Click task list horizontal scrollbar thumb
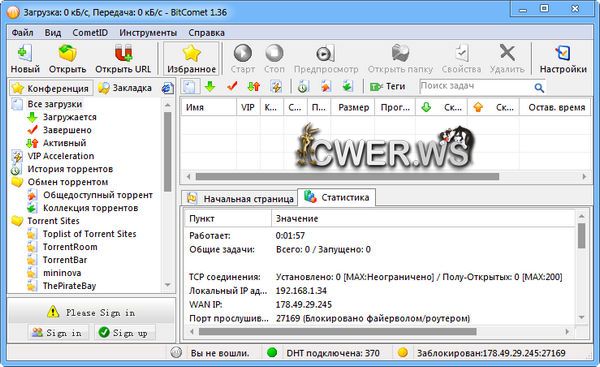Image resolution: width=600 pixels, height=367 pixels. point(347,176)
